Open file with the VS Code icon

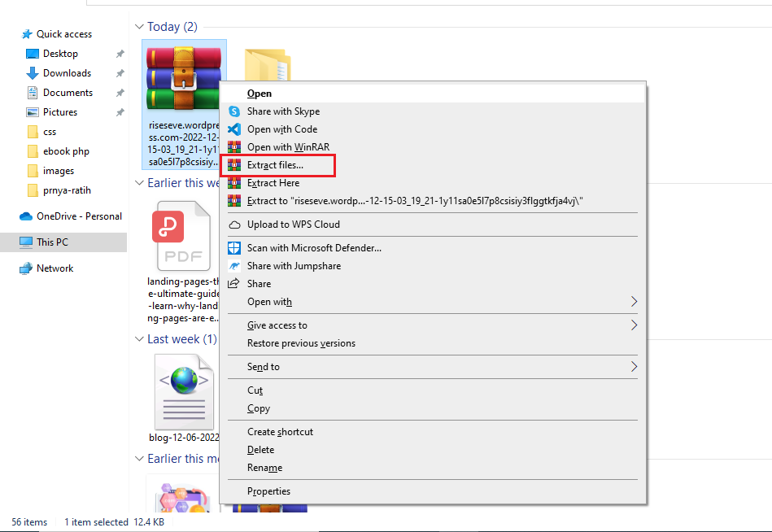coord(234,129)
